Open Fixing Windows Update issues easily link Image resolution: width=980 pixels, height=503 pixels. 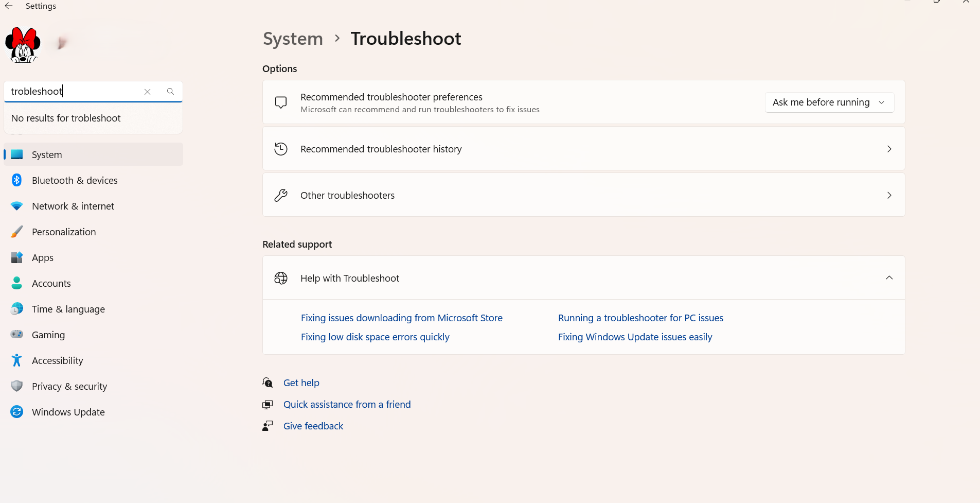[635, 337]
